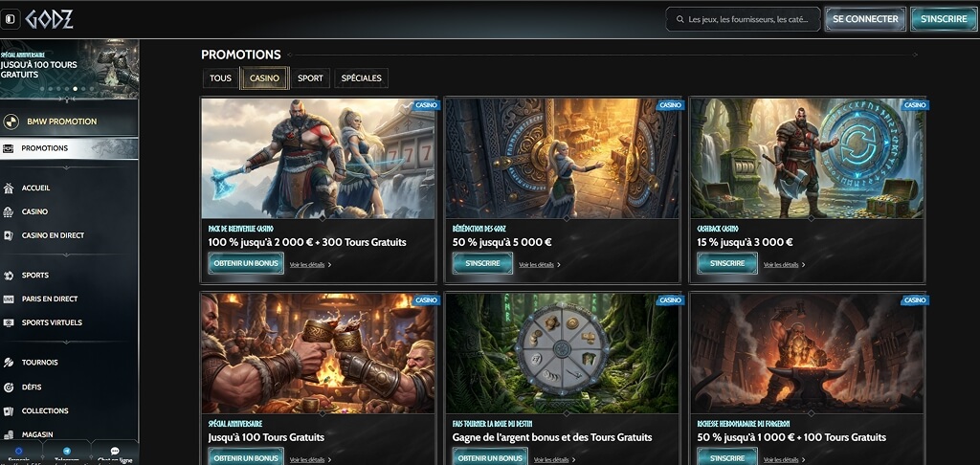Click the Promotions chest icon in the sidebar
980x465 pixels.
8,148
